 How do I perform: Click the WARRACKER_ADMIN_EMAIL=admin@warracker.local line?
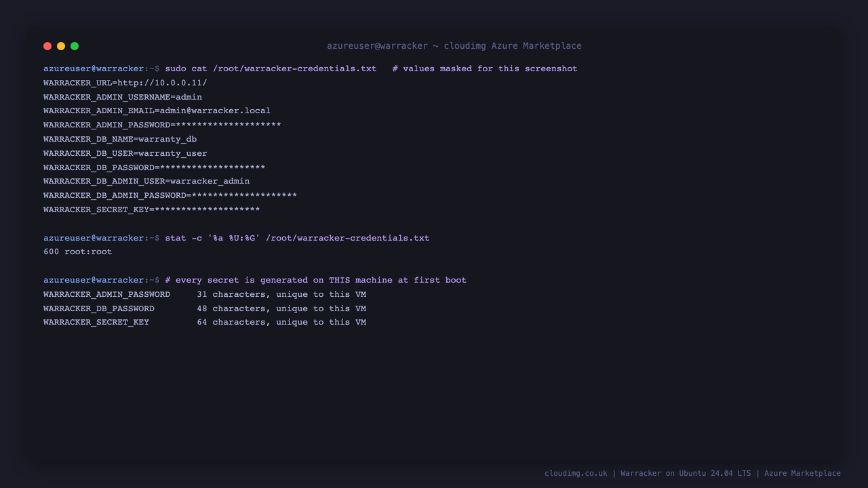157,110
